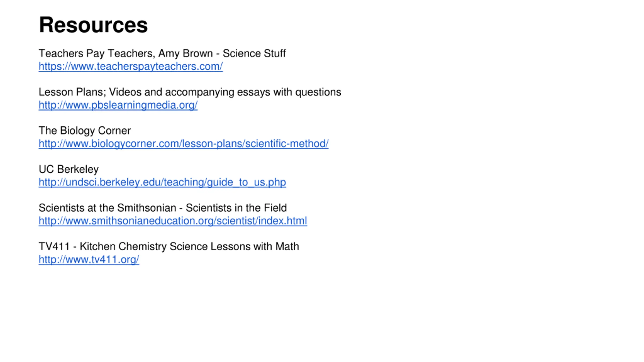
Task: Click the TV411 label at line start
Action: pos(54,247)
